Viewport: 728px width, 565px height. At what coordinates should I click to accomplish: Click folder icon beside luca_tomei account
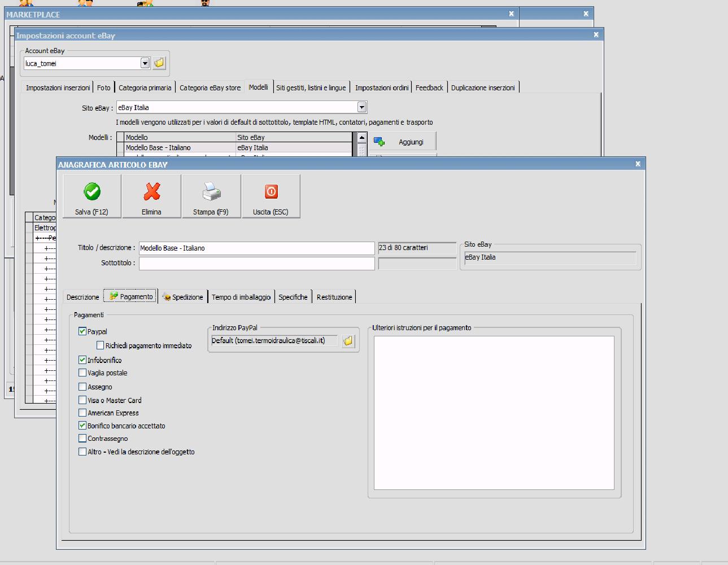[159, 63]
